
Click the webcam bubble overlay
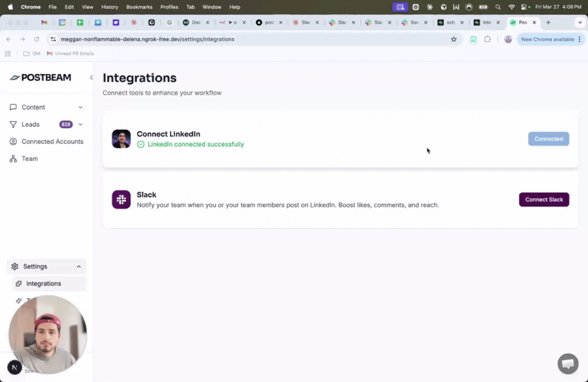(x=48, y=334)
